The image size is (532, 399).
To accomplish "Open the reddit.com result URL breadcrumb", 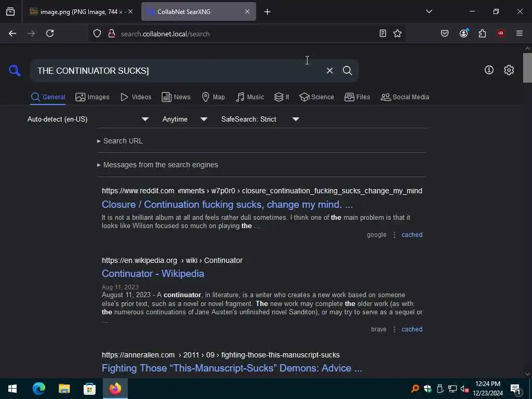I will pyautogui.click(x=262, y=191).
